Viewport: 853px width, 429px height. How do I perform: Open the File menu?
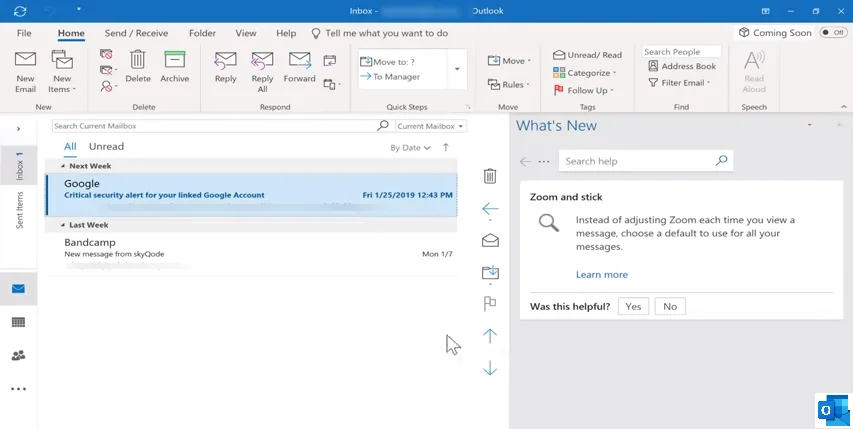coord(24,33)
